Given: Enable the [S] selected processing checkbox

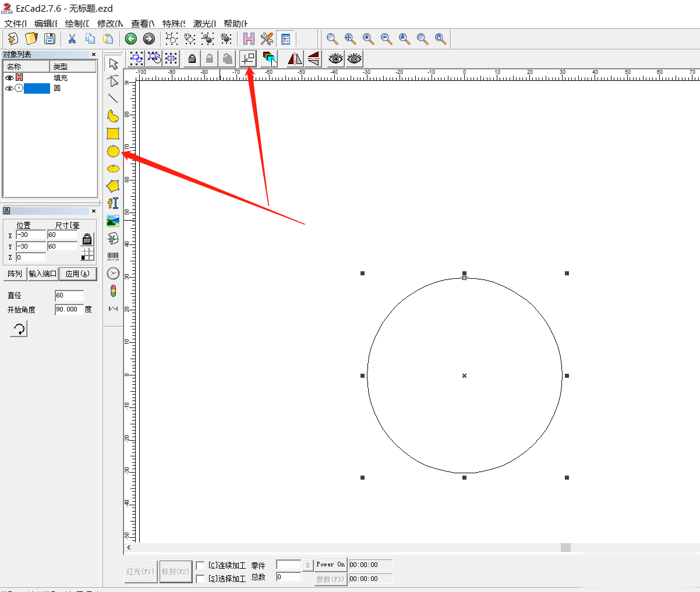Looking at the screenshot, I should point(200,579).
